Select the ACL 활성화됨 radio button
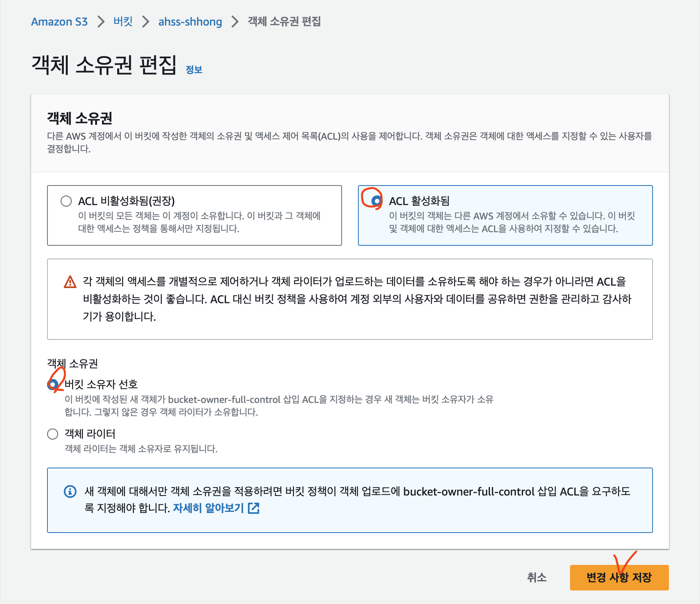This screenshot has width=700, height=604. point(376,201)
